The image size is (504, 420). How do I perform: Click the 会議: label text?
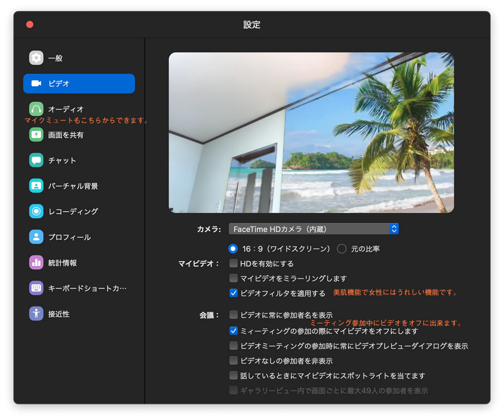(209, 315)
